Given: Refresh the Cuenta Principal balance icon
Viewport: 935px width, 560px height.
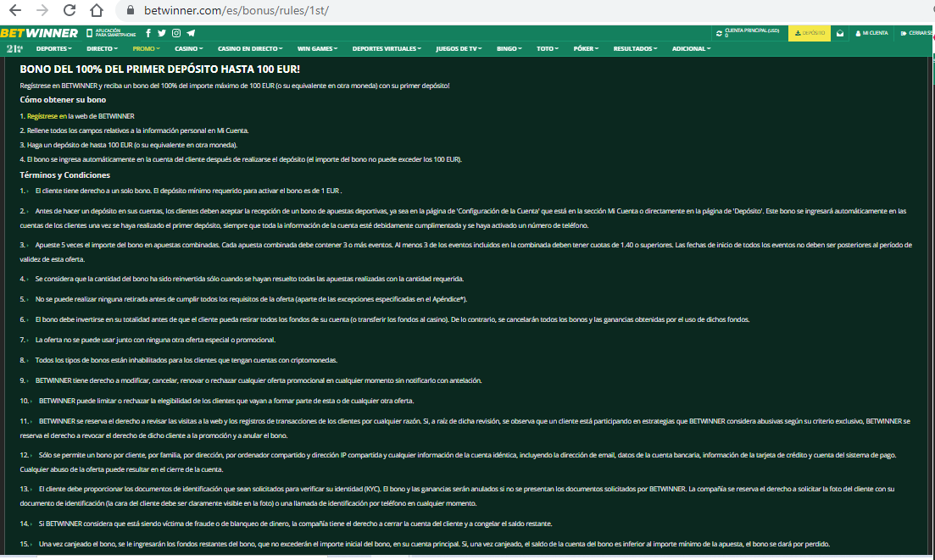Looking at the screenshot, I should tap(719, 33).
